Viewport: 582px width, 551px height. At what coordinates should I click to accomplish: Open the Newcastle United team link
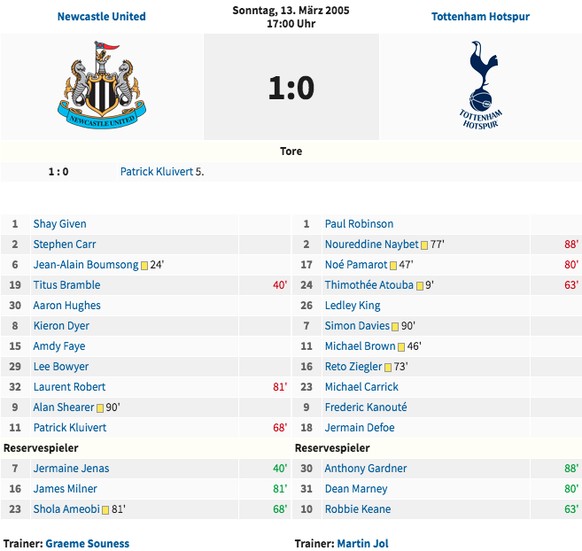pyautogui.click(x=101, y=16)
